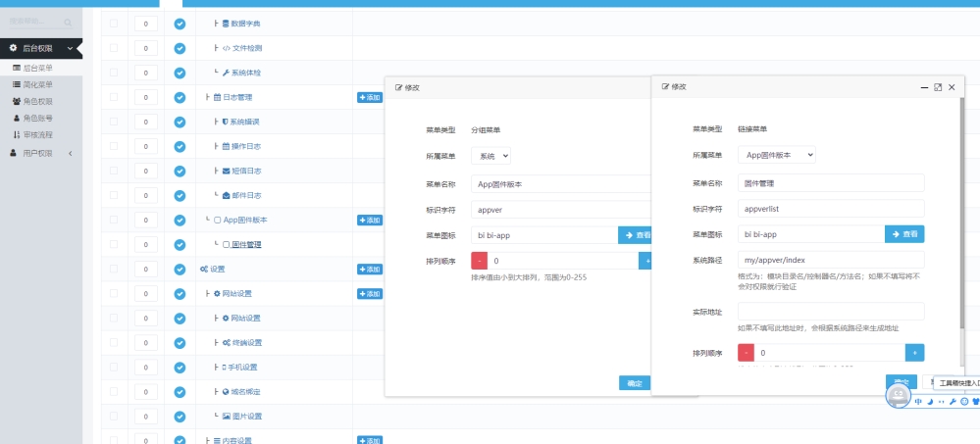This screenshot has width=980, height=444.
Task: Click the search magnifier icon in sidebar
Action: click(68, 23)
